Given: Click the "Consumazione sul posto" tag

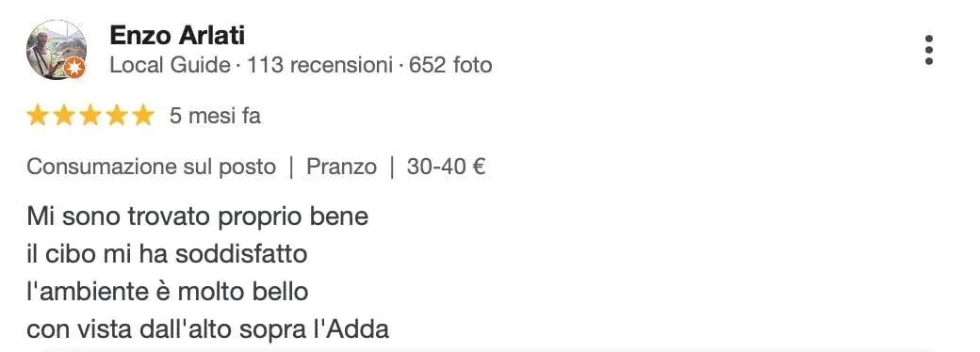Looking at the screenshot, I should [152, 168].
